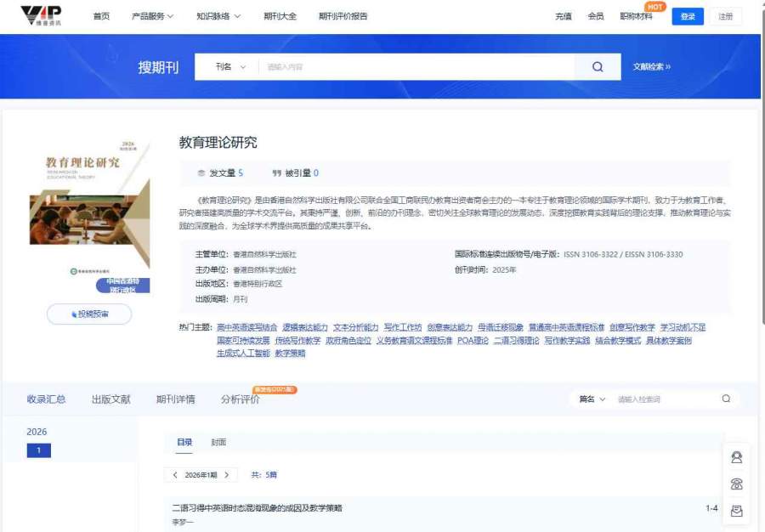Click the journal cover thumbnail

point(89,216)
